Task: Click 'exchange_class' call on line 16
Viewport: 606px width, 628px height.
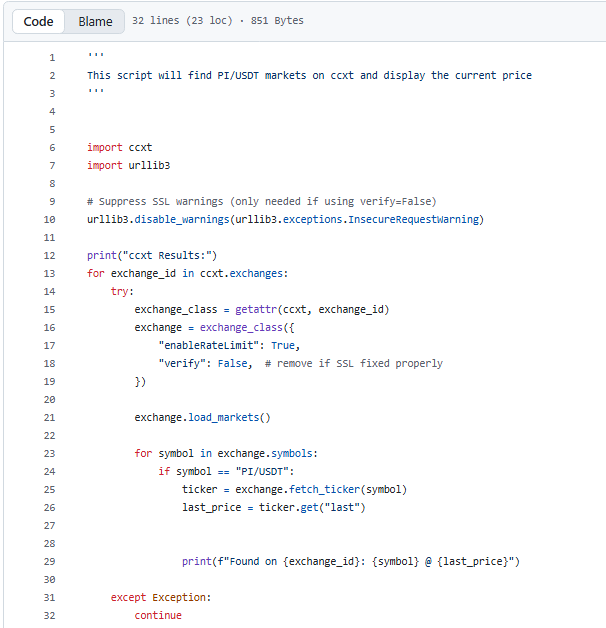Action: click(x=241, y=328)
